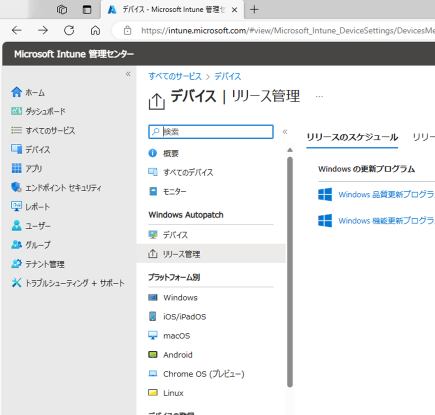Close the Microsoft Intune browser tab
435x415 pixels.
point(234,10)
